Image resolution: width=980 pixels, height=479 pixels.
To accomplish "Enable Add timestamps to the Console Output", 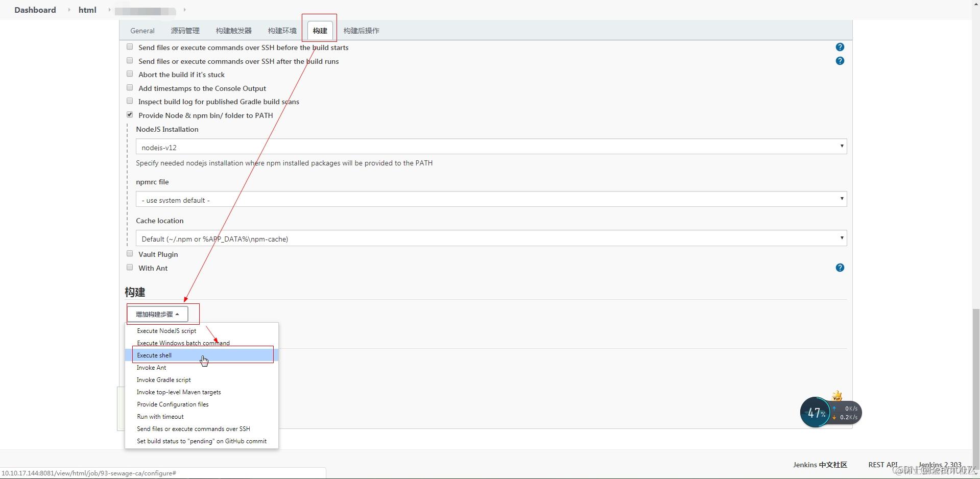I will 130,88.
